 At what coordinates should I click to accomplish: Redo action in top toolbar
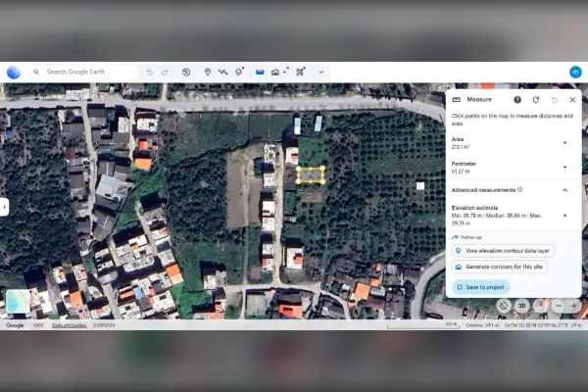(x=165, y=72)
